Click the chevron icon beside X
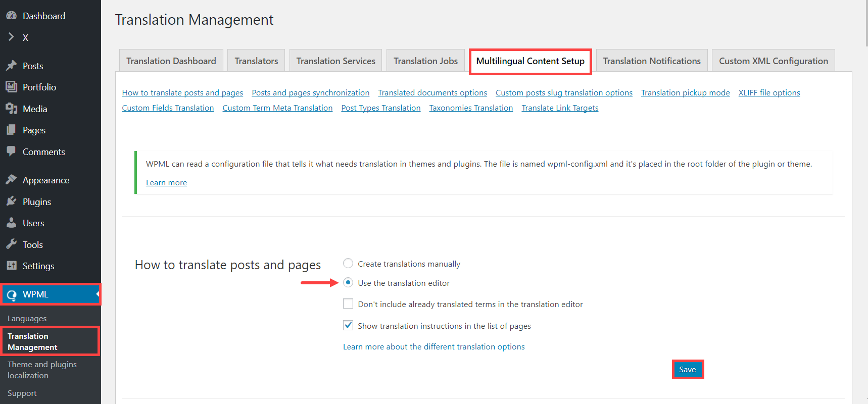Viewport: 868px width, 404px height. point(11,37)
